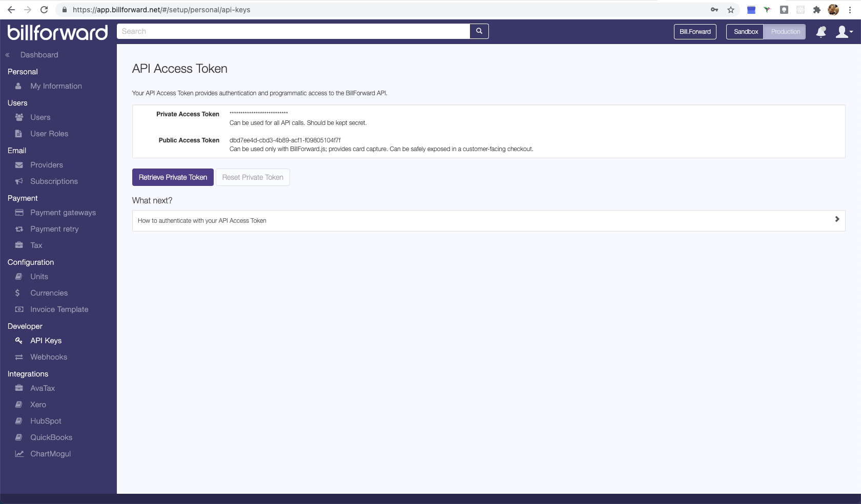Click the AvaTax briefcase icon

19,388
